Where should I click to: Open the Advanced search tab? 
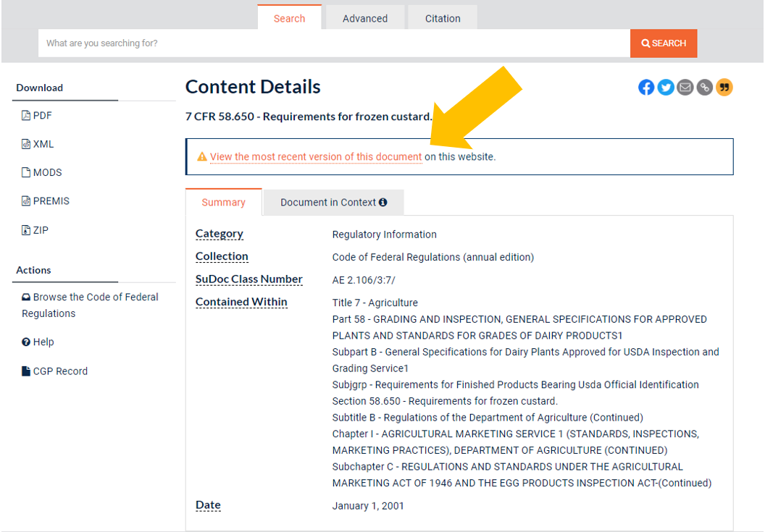coord(364,19)
